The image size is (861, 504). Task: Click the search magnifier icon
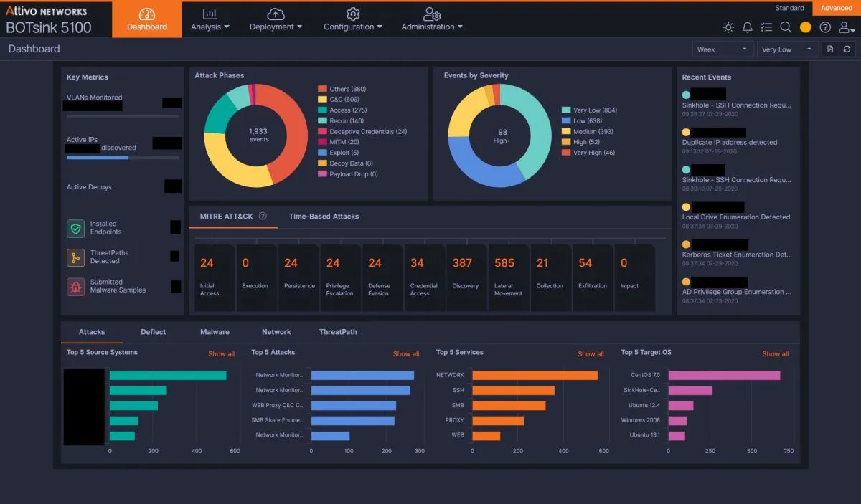pyautogui.click(x=786, y=27)
